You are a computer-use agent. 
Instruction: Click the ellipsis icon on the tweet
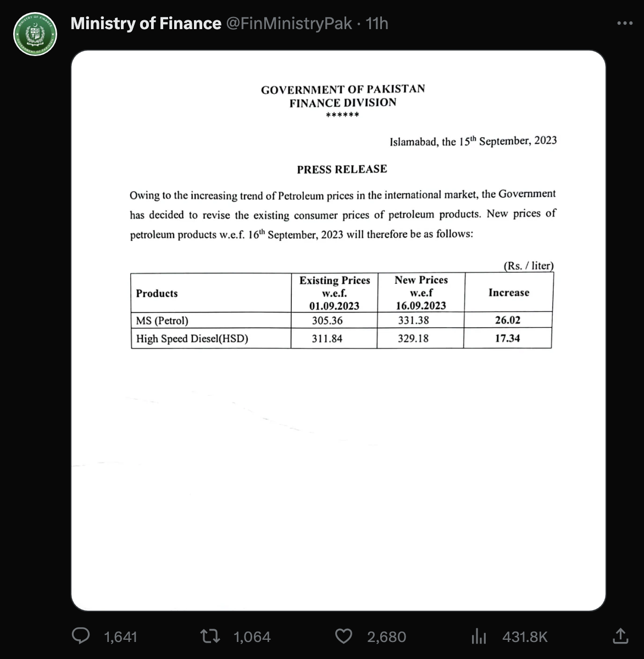coord(624,23)
